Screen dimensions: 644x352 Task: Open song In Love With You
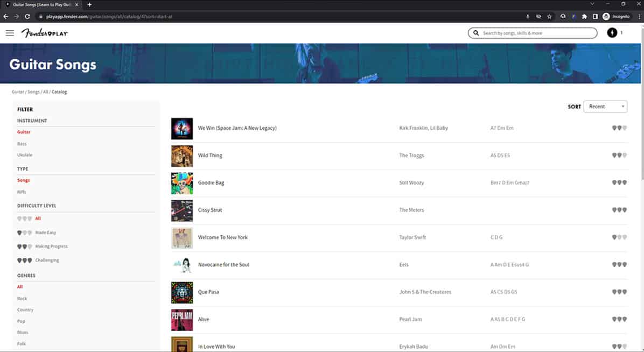[216, 347]
